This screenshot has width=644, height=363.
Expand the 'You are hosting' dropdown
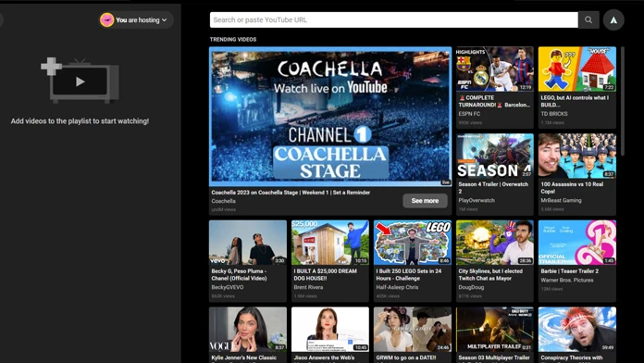pos(137,19)
